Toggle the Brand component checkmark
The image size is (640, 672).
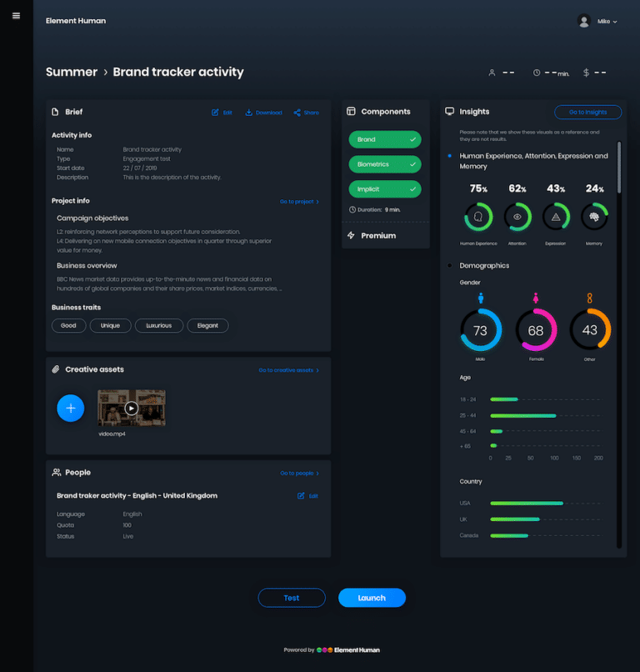point(412,139)
